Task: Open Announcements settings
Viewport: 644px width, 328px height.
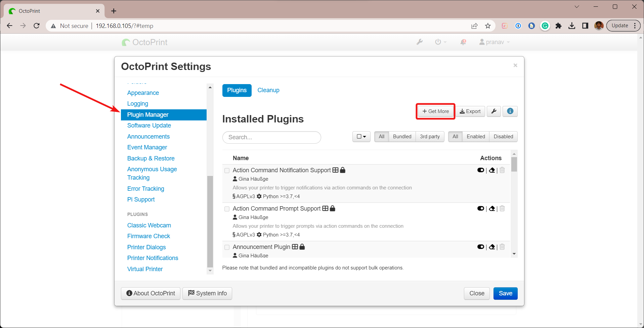Action: tap(148, 137)
